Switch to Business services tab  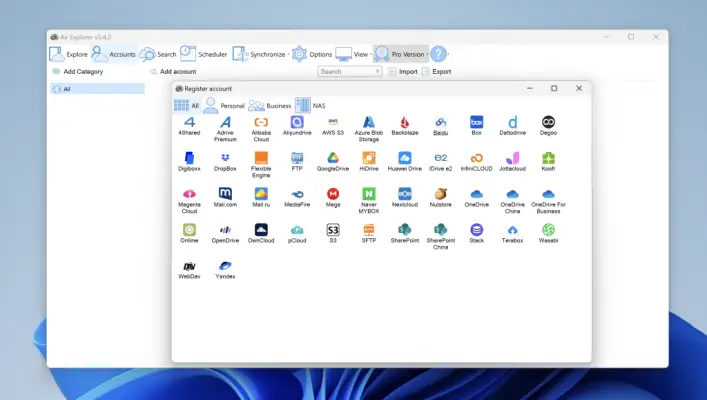pyautogui.click(x=270, y=106)
